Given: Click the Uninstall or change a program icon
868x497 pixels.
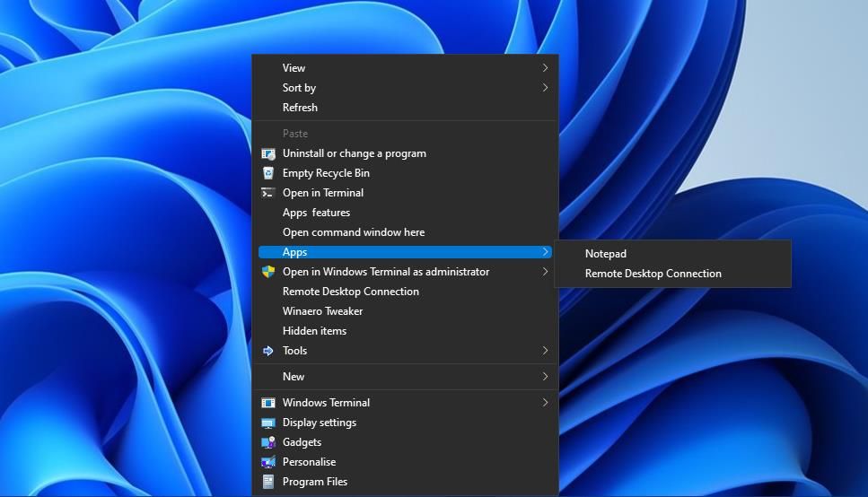Looking at the screenshot, I should (x=267, y=153).
